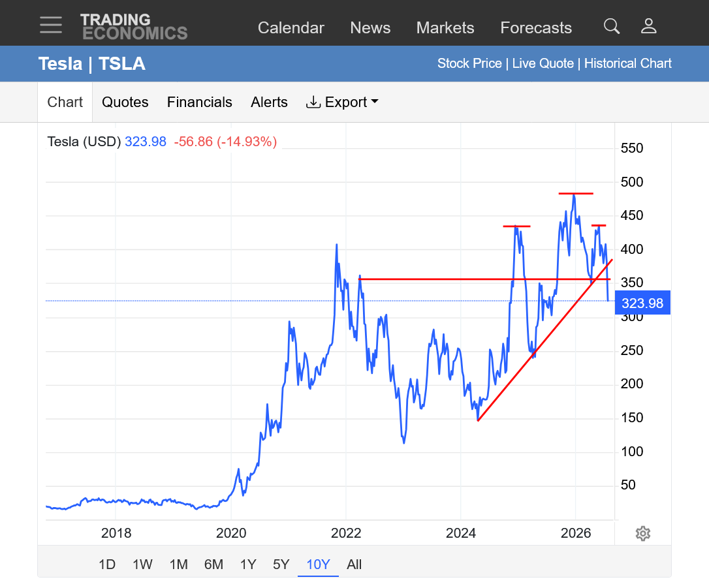Select the 5Y time range
Image resolution: width=709 pixels, height=588 pixels.
pos(281,565)
